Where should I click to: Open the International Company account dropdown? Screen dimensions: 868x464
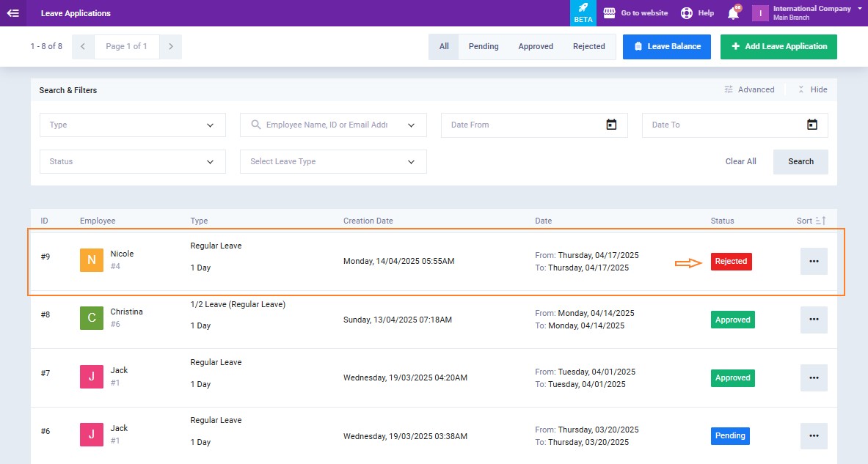(860, 9)
